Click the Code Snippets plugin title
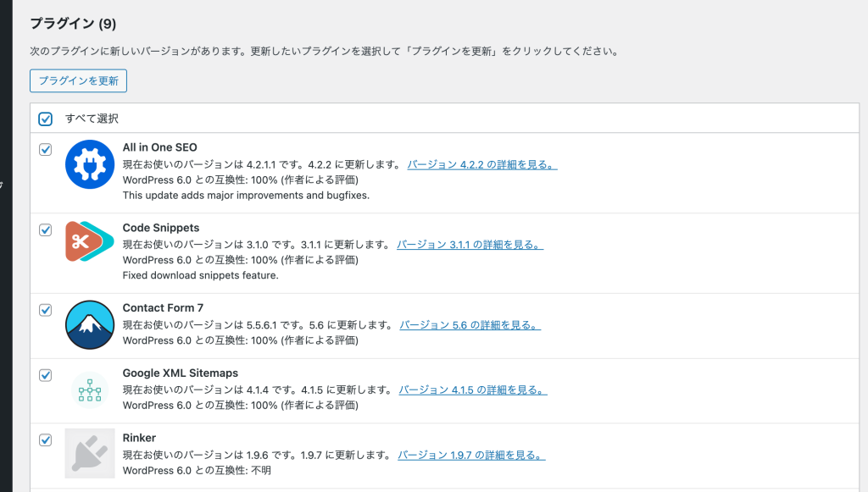The height and width of the screenshot is (492, 868). tap(161, 228)
